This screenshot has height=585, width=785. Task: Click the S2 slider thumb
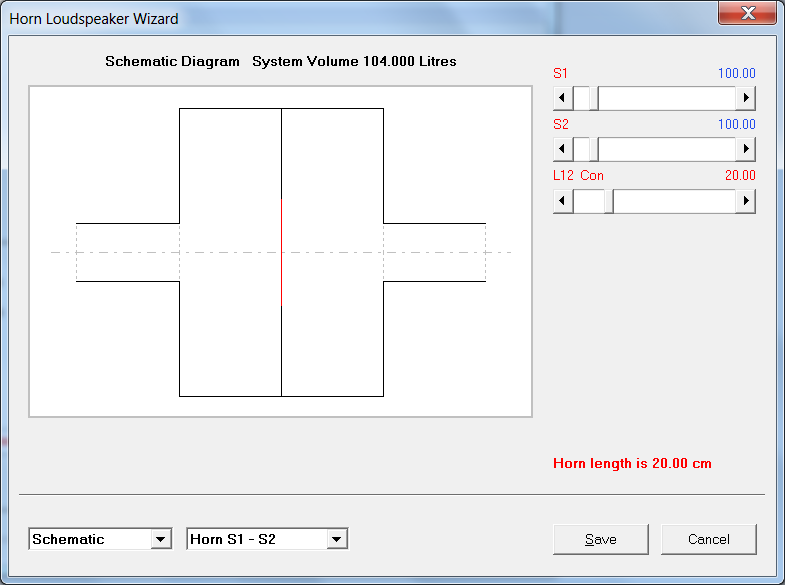tap(594, 149)
